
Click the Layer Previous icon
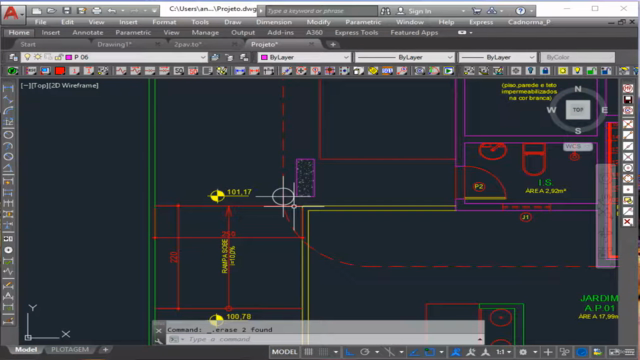[x=229, y=58]
